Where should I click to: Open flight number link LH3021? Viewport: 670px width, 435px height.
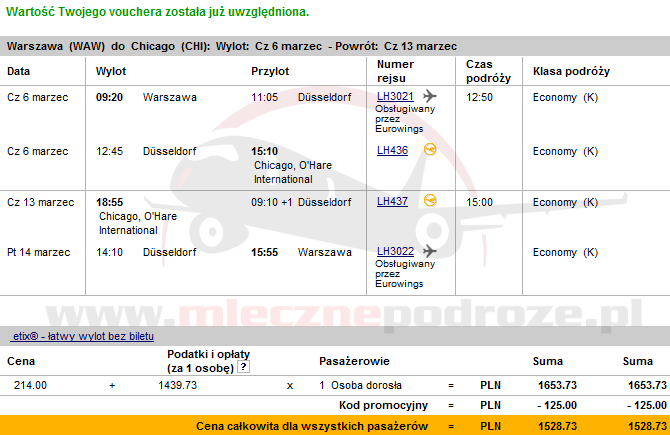point(394,97)
